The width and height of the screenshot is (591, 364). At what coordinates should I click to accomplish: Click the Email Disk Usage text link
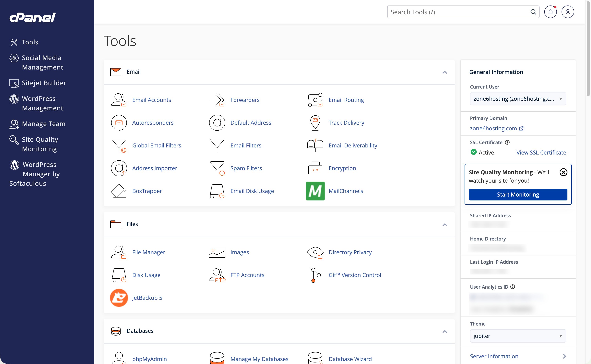(252, 191)
